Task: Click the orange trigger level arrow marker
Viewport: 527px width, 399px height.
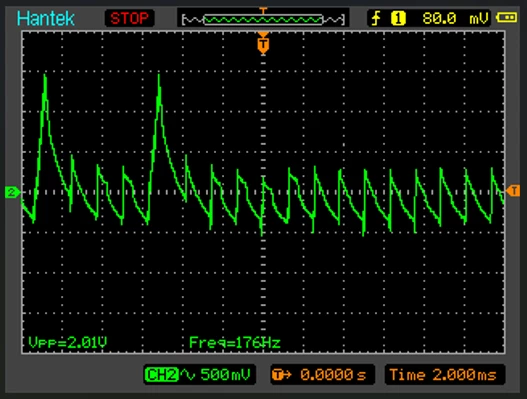Action: tap(513, 191)
